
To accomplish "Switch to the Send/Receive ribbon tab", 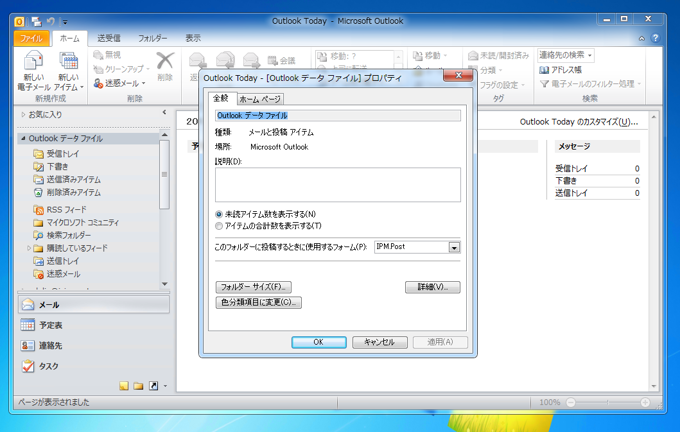I will [x=109, y=38].
